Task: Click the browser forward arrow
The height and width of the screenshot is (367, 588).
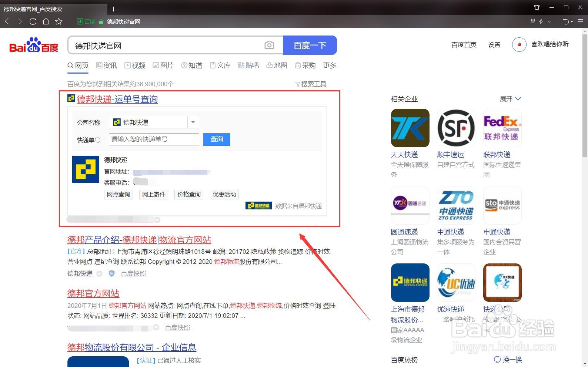Action: 20,21
